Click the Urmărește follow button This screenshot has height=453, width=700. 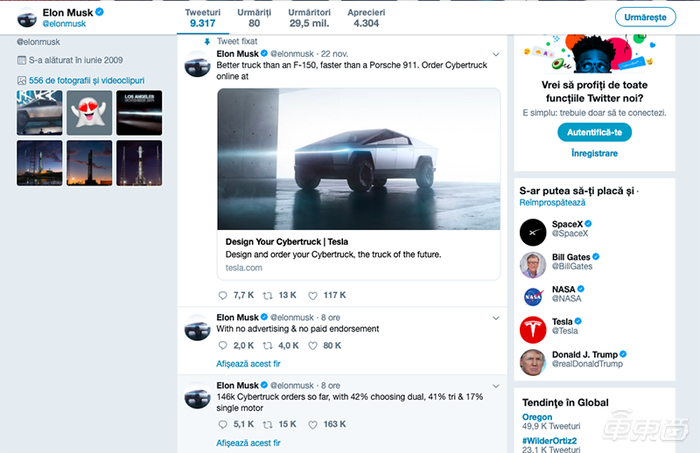pyautogui.click(x=645, y=17)
